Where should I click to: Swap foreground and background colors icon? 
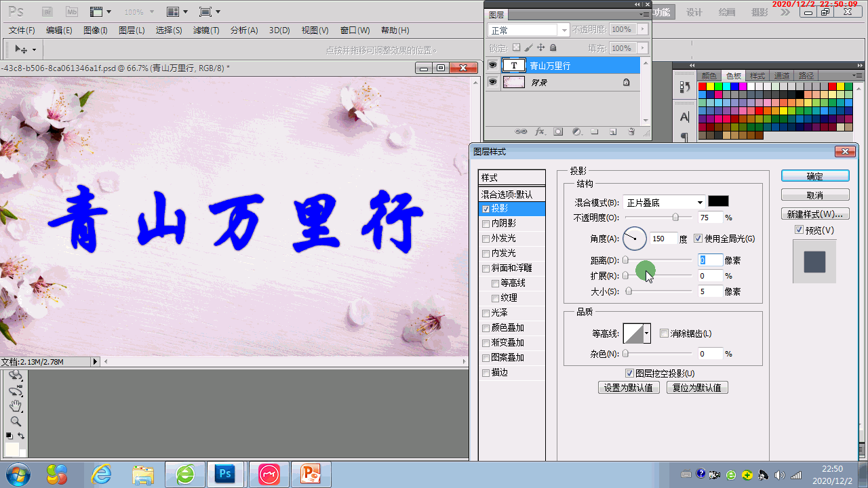pyautogui.click(x=21, y=435)
